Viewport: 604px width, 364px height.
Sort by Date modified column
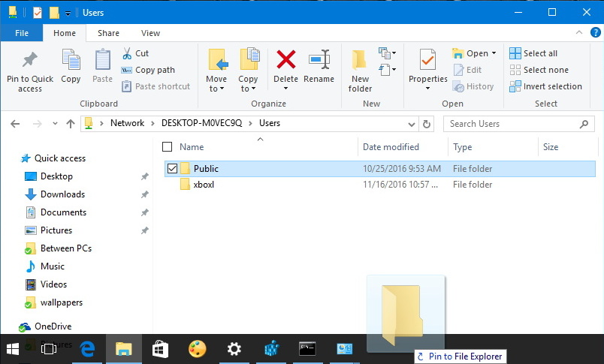[x=391, y=147]
